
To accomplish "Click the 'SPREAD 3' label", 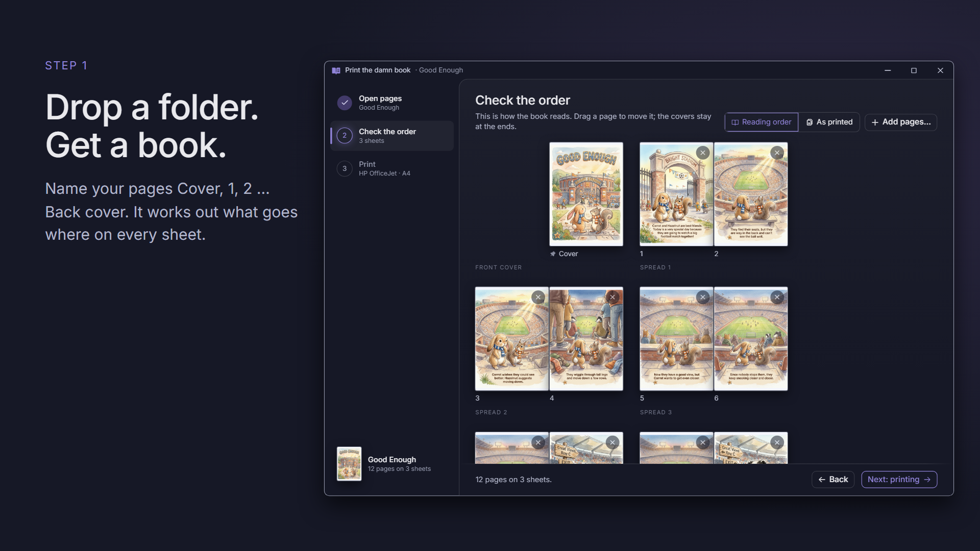I will (x=656, y=412).
